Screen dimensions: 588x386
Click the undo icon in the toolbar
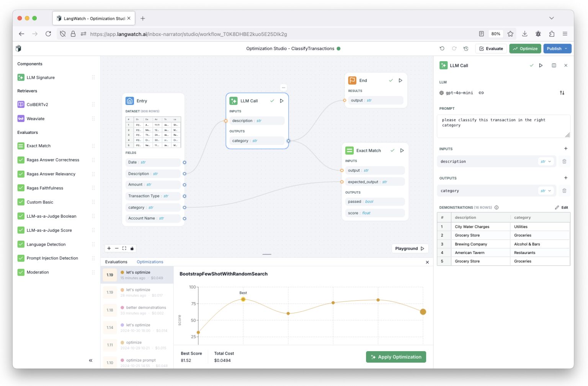pyautogui.click(x=442, y=49)
